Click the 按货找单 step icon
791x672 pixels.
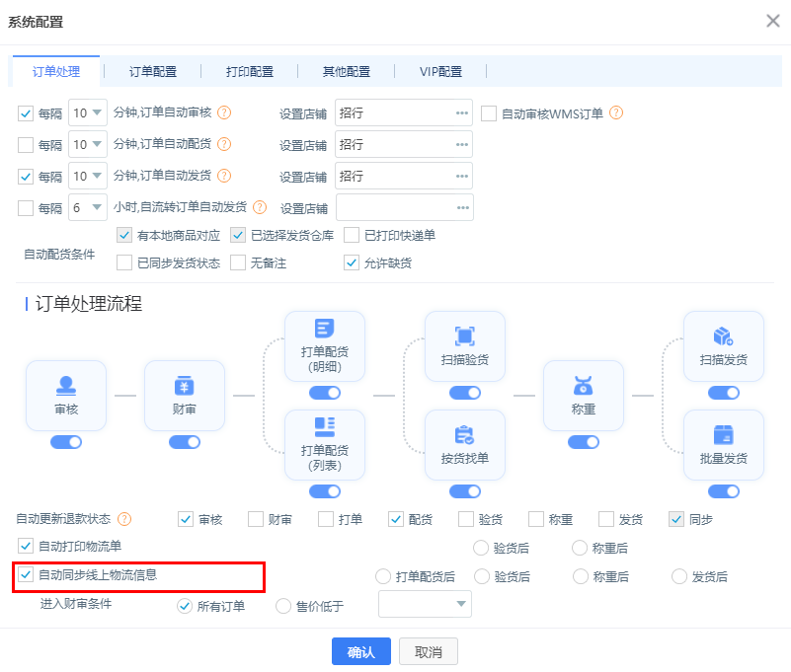(464, 434)
